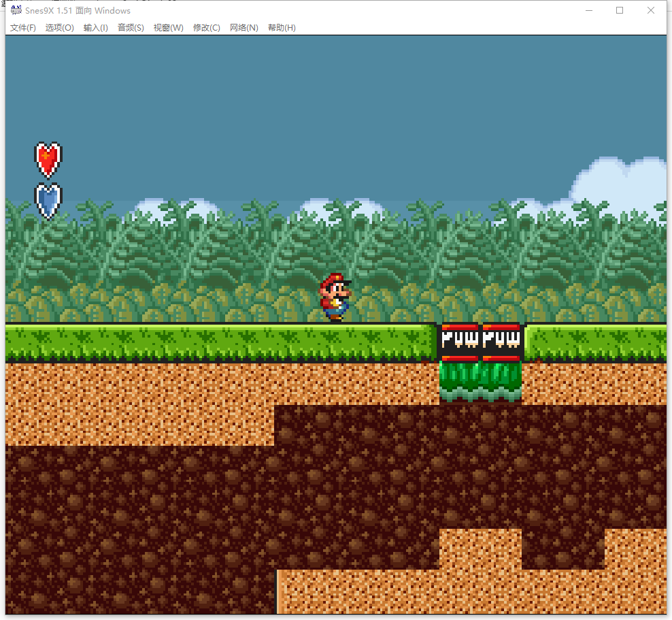Open the 选项(O) options menu

coord(60,28)
